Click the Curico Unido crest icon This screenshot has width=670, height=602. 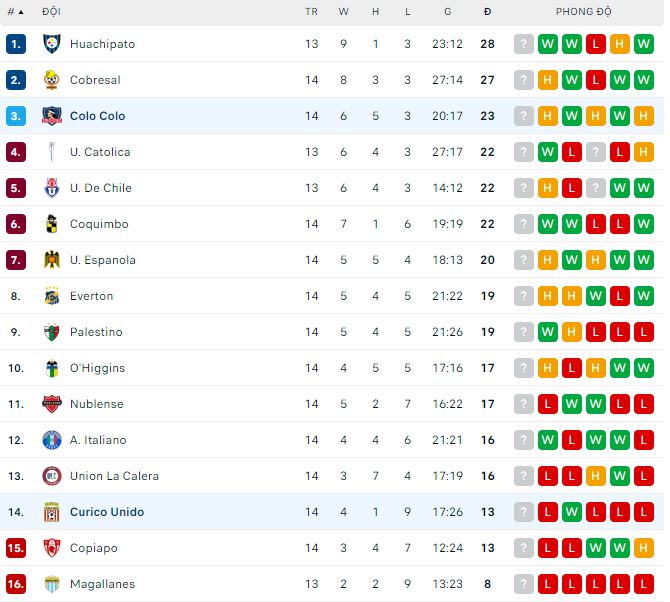tap(52, 512)
